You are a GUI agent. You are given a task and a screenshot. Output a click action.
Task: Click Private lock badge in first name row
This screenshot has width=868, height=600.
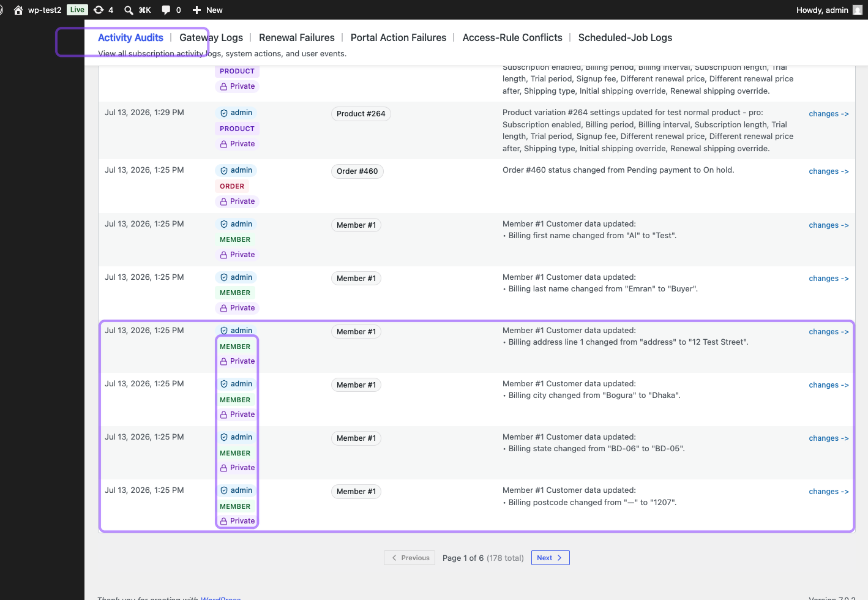coord(238,255)
